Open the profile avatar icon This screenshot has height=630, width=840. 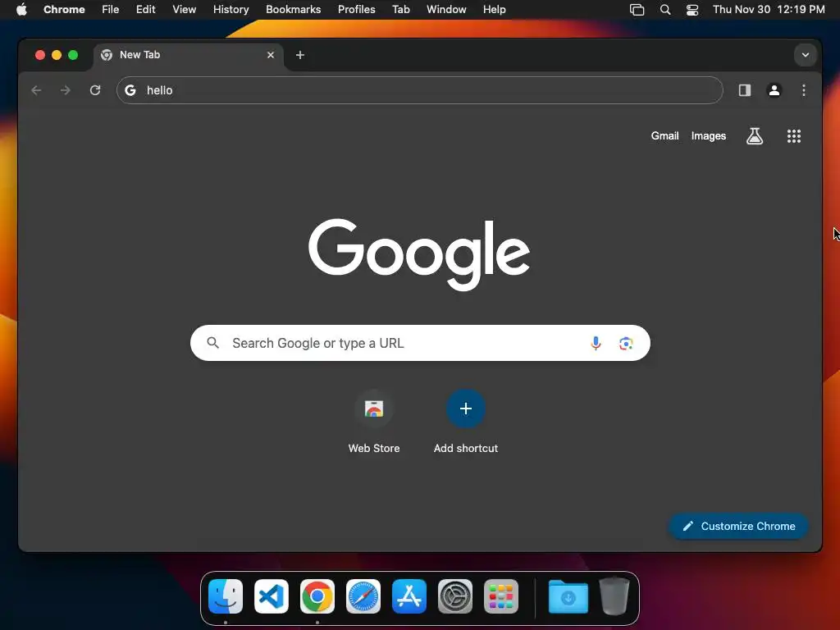click(774, 90)
